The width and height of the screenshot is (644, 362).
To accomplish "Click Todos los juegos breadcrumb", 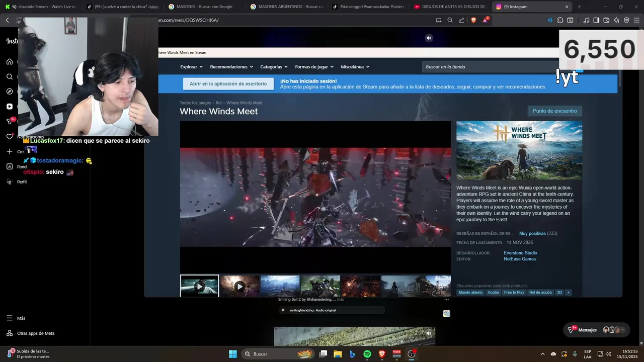I will click(195, 103).
